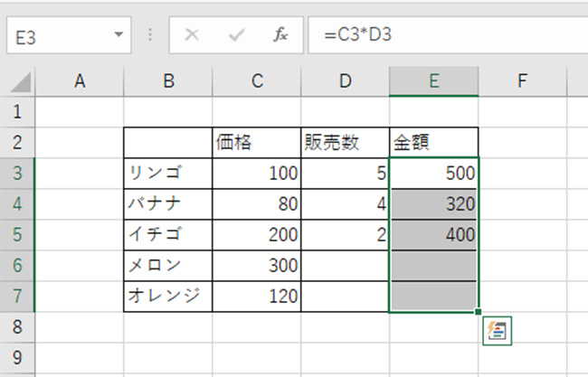Click the amount cell showing 320
This screenshot has height=377, width=588.
(434, 204)
